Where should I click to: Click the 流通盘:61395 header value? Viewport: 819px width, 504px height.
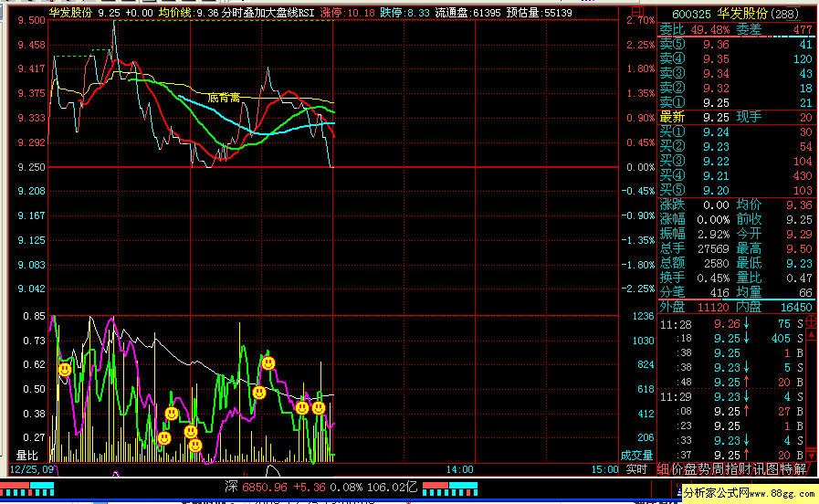pyautogui.click(x=468, y=13)
